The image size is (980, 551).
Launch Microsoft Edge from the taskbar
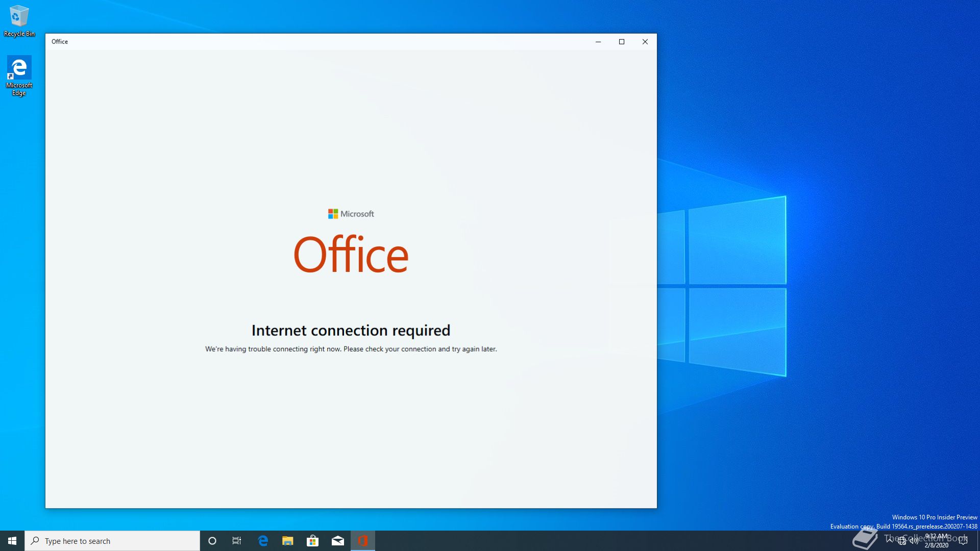(263, 541)
